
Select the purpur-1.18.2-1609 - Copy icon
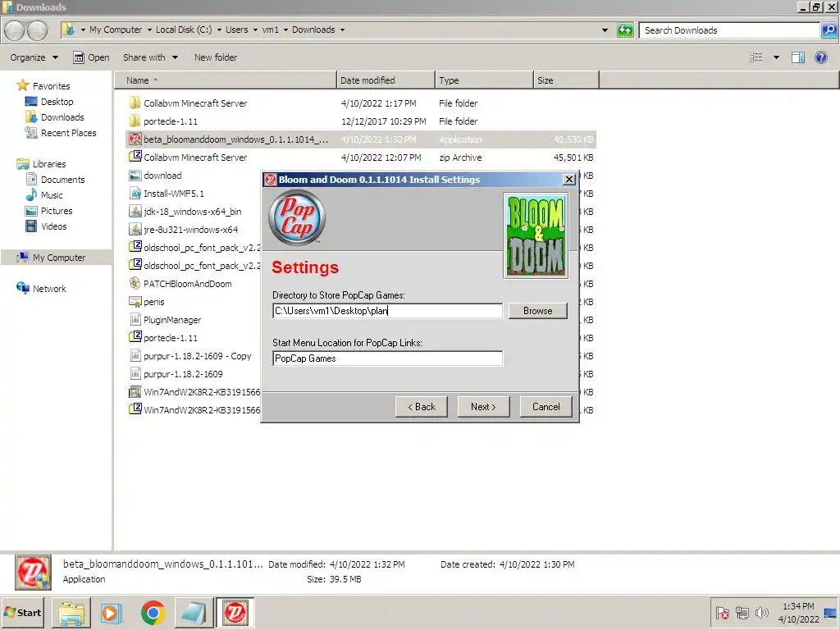coord(135,356)
